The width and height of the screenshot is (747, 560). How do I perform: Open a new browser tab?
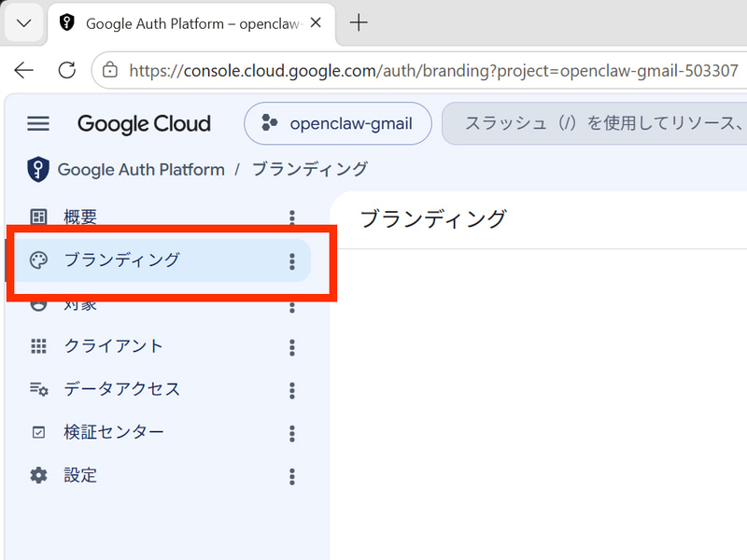359,22
